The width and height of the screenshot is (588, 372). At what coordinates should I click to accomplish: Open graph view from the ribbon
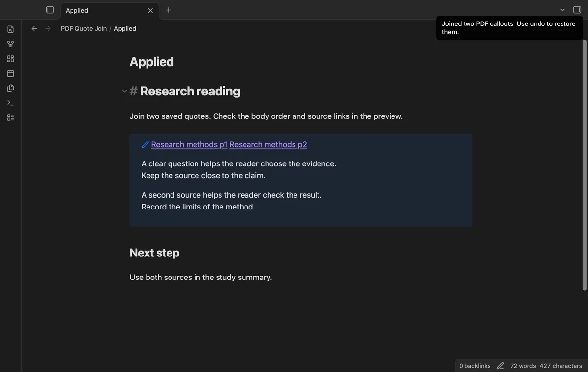(x=11, y=44)
